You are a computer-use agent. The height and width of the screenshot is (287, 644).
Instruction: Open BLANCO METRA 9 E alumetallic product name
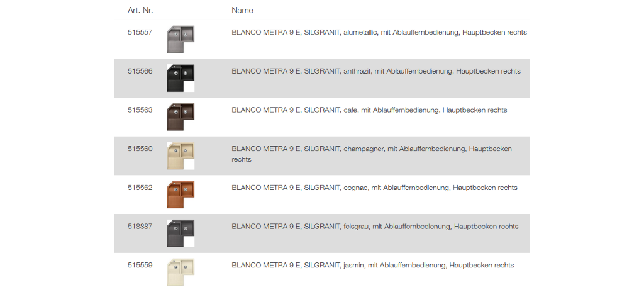(x=379, y=33)
